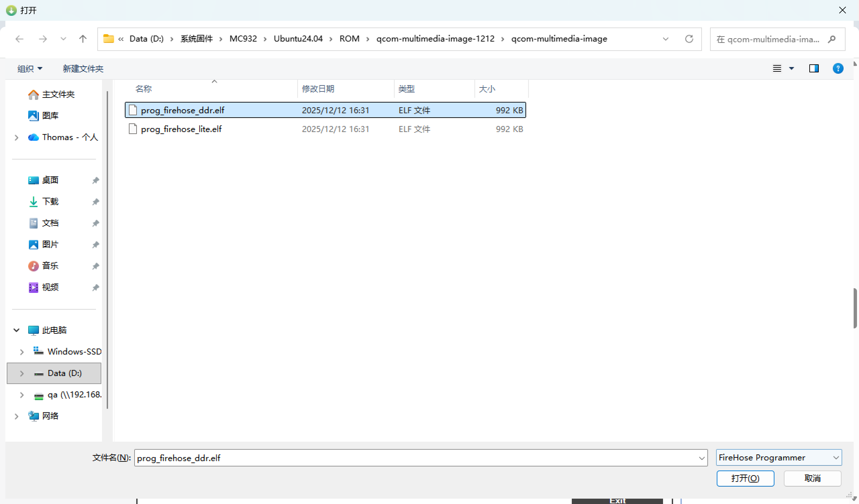Open the FireHose Programmer file type dropdown
859x504 pixels.
[x=778, y=457]
